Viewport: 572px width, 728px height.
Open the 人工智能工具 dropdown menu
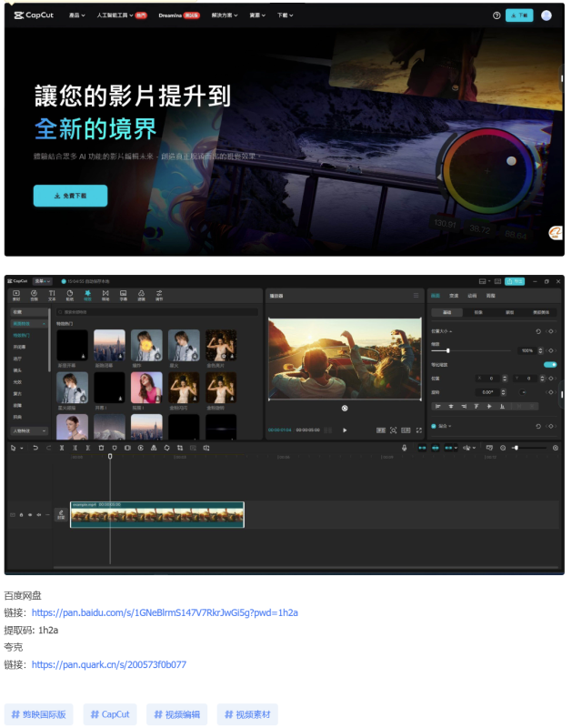coord(118,15)
